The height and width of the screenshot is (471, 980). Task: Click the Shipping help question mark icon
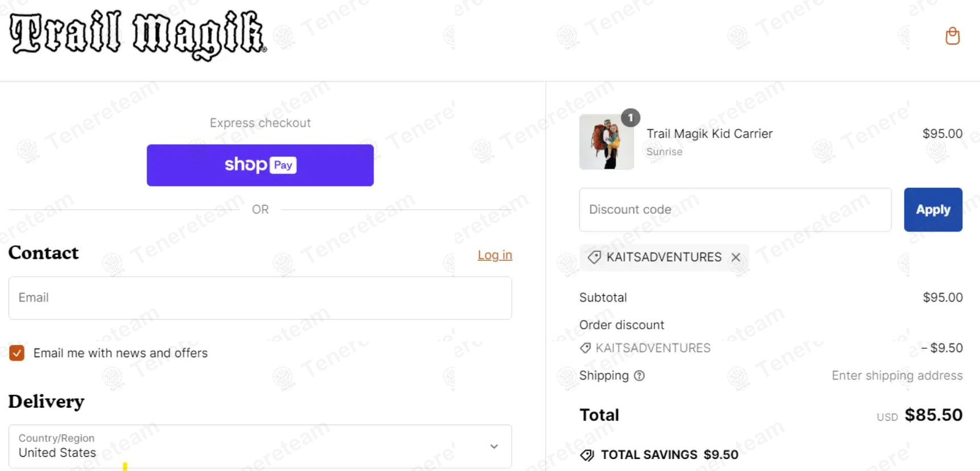coord(640,375)
